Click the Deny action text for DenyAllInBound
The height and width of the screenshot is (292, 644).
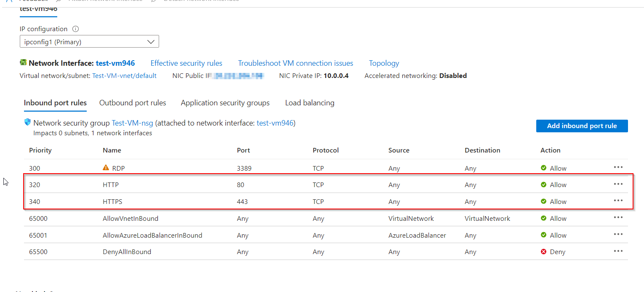[558, 252]
